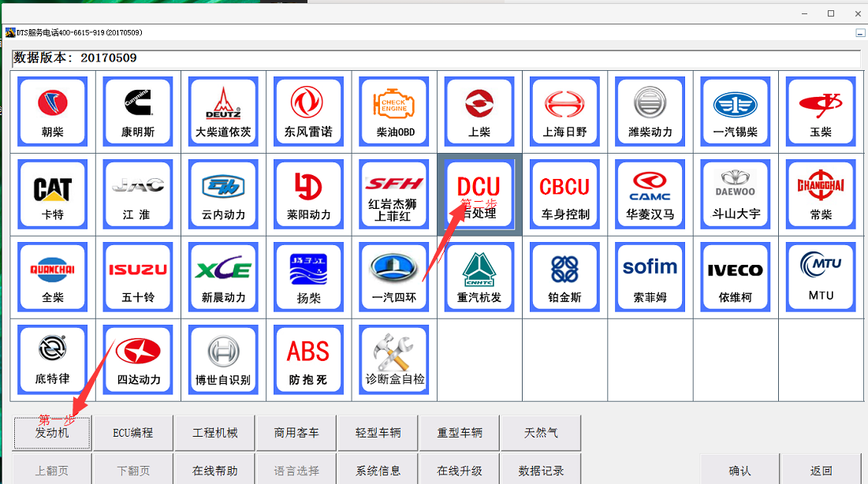This screenshot has height=484, width=868.
Task: Open the CBCU 车身控制 icon
Action: (564, 195)
